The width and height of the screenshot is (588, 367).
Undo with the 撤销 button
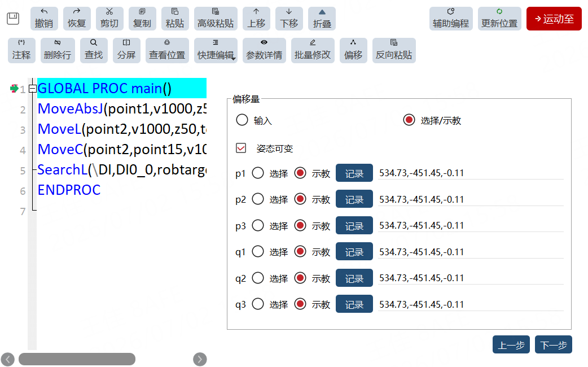(44, 19)
